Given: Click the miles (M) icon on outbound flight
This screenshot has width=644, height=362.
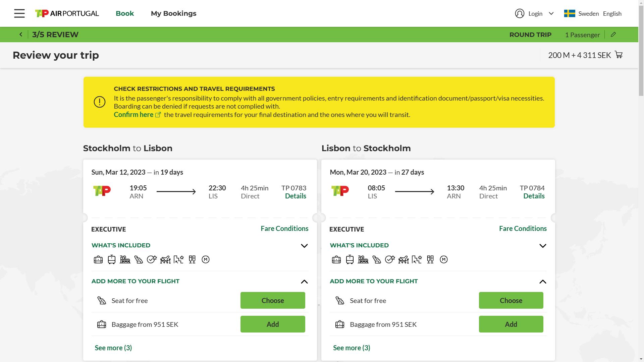Looking at the screenshot, I should tap(206, 259).
